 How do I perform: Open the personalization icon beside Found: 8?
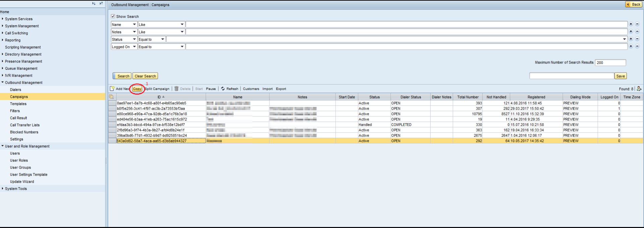pyautogui.click(x=639, y=89)
